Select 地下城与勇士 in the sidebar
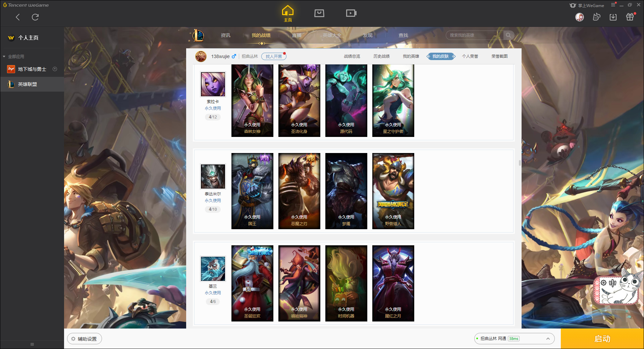The height and width of the screenshot is (349, 644). 32,69
